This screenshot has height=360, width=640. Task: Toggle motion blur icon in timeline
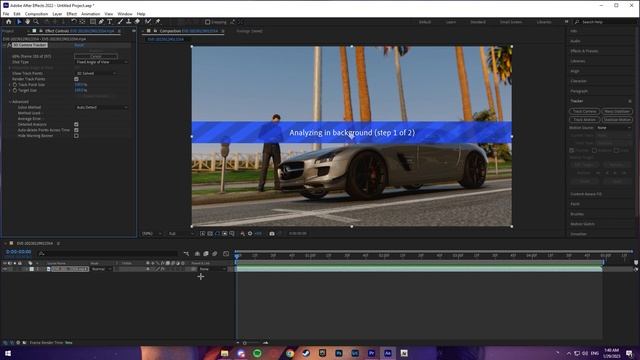pyautogui.click(x=215, y=253)
